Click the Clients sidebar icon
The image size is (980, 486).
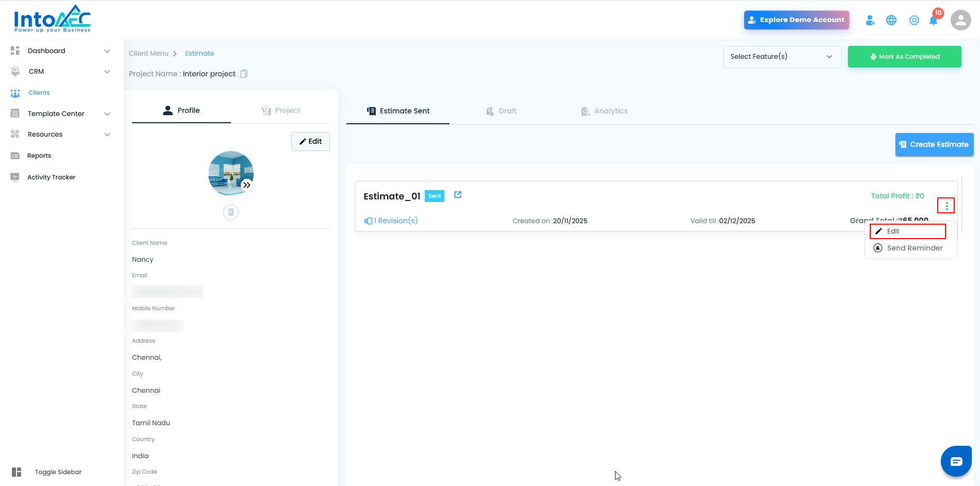[15, 93]
